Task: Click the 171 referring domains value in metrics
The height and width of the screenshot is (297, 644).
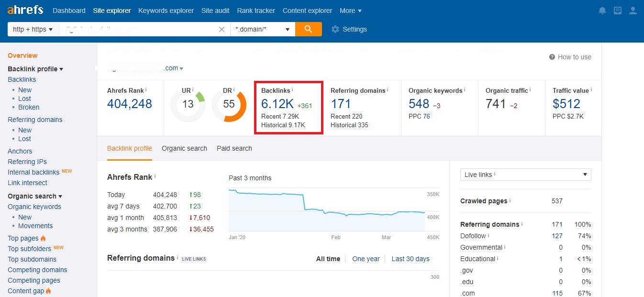Action: 341,104
